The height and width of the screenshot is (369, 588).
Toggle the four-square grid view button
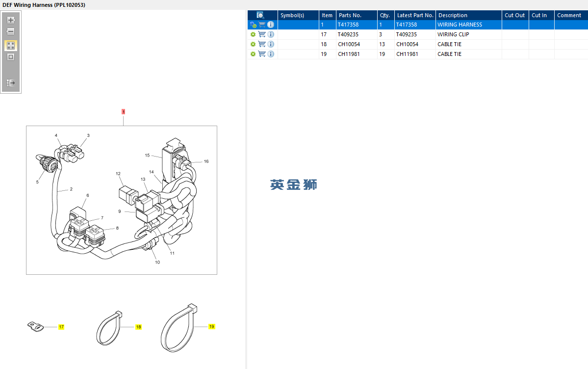(x=11, y=46)
